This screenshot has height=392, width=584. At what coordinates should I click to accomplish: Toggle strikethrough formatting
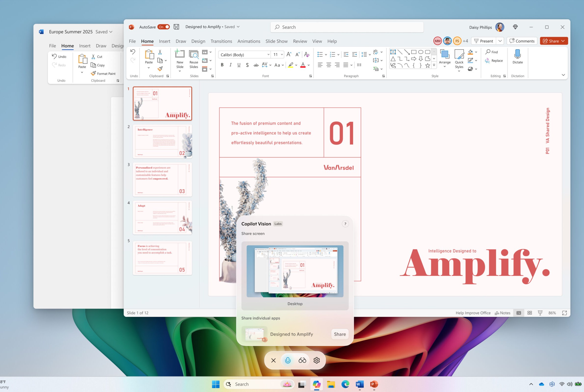(x=256, y=65)
